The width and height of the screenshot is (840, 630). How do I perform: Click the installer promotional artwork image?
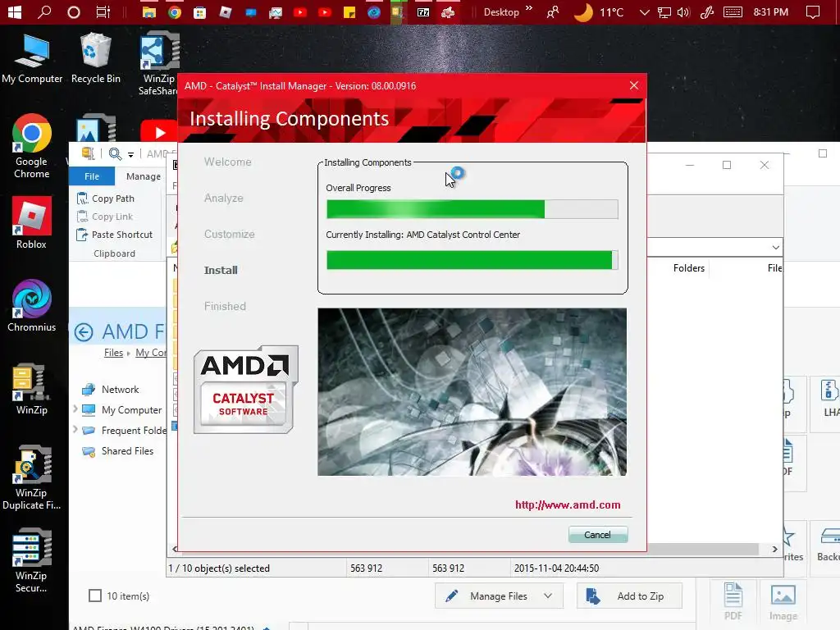pyautogui.click(x=472, y=391)
